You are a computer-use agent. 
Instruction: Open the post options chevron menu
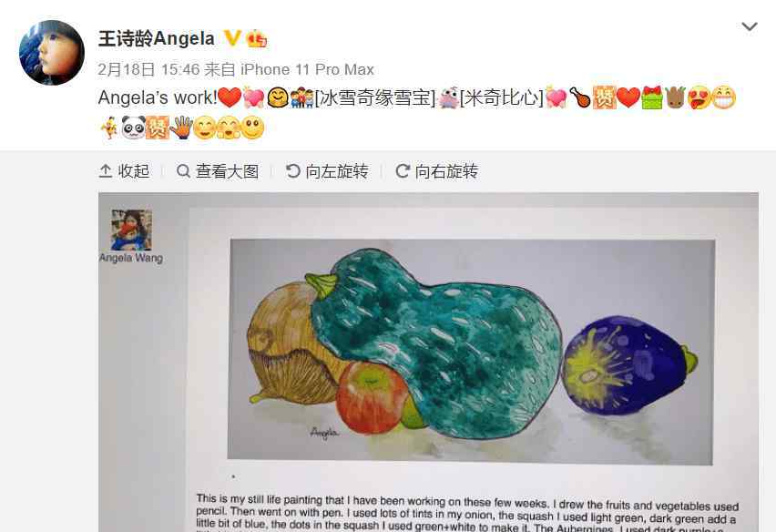[x=750, y=26]
